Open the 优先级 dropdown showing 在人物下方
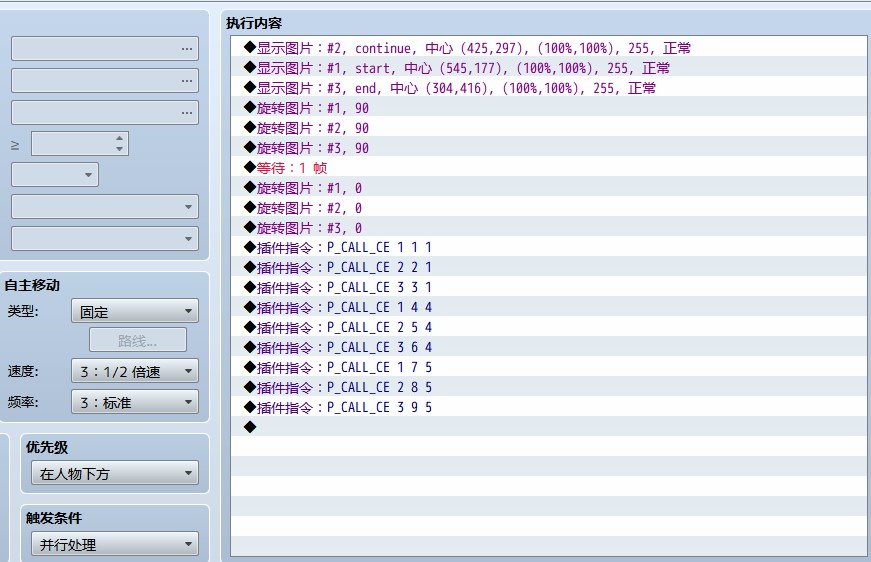Image resolution: width=871 pixels, height=562 pixels. click(114, 473)
